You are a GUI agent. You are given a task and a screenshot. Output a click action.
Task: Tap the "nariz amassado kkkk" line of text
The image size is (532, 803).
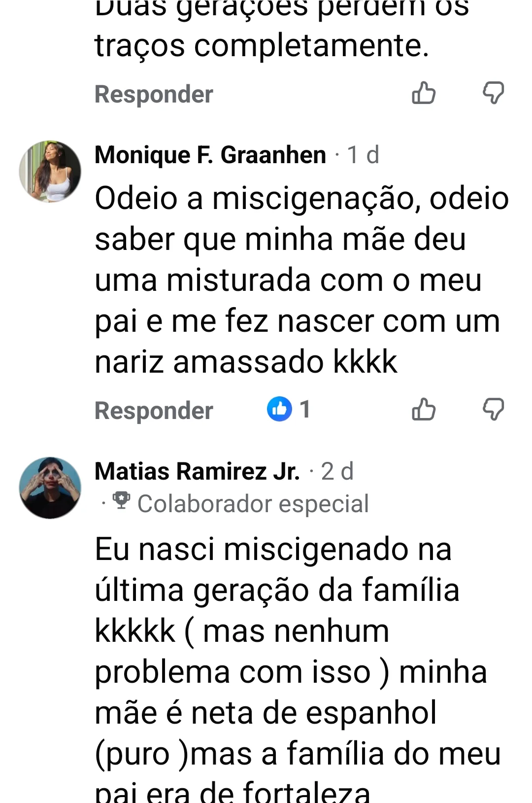[x=245, y=362]
